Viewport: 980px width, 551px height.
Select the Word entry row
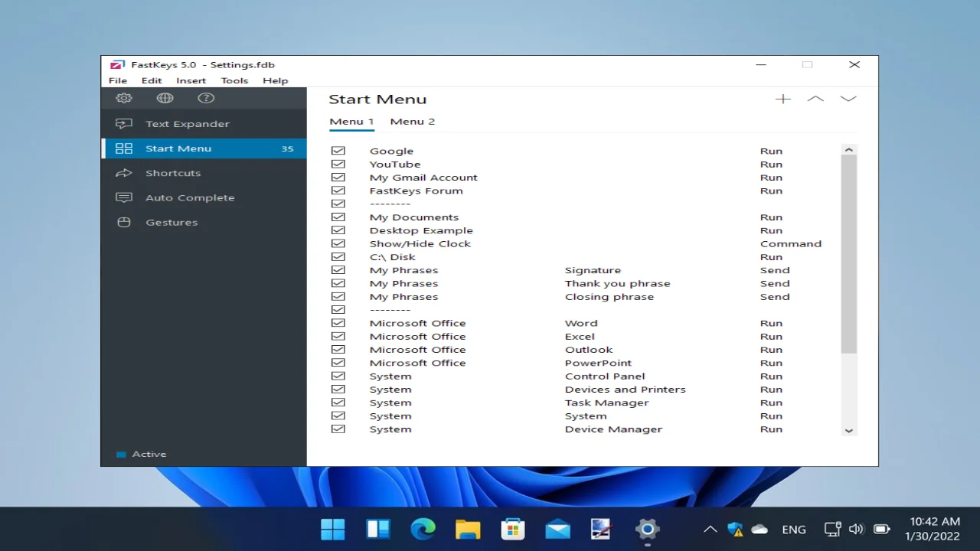585,323
